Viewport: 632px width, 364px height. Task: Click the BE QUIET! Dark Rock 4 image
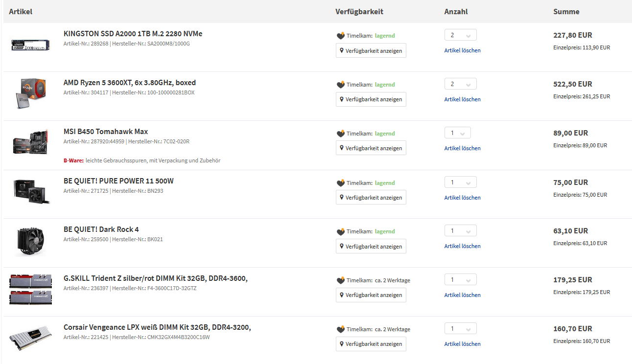click(x=30, y=242)
